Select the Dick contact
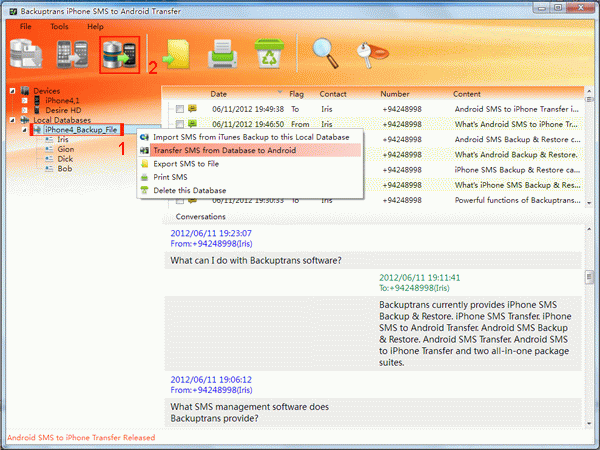Viewport: 600px width, 450px height. (65, 159)
